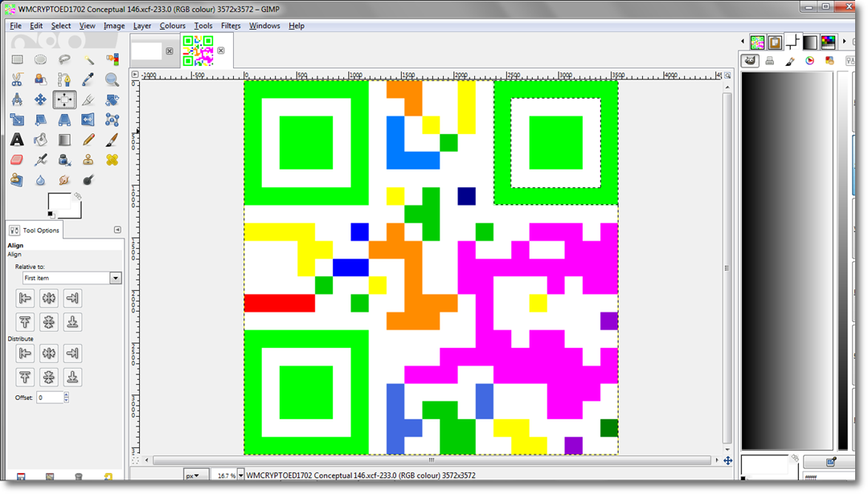
Task: Open the Colours menu
Action: coord(173,26)
